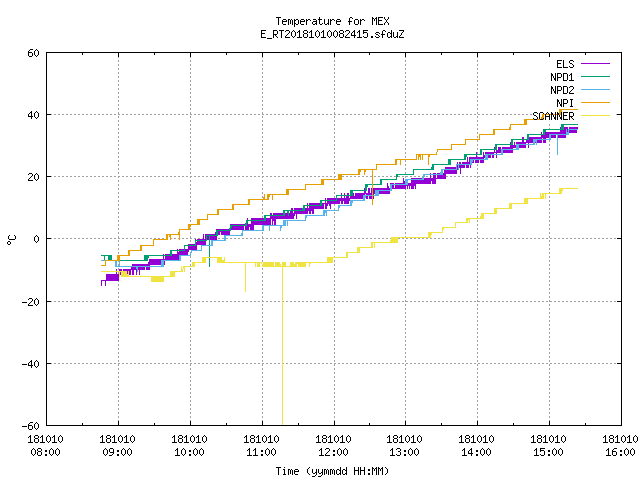
Task: Click the green NPD1 legend line sample
Action: click(595, 76)
